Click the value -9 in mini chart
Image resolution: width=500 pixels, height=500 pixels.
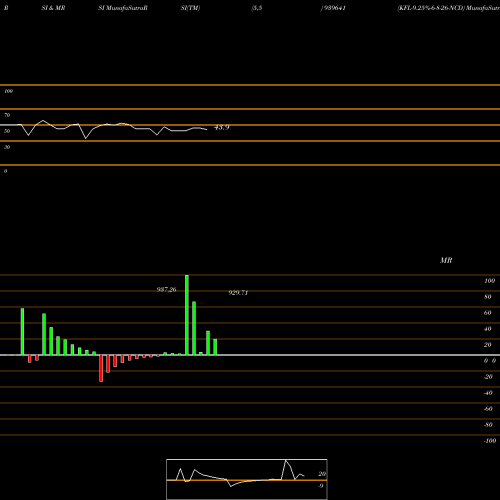(321, 486)
